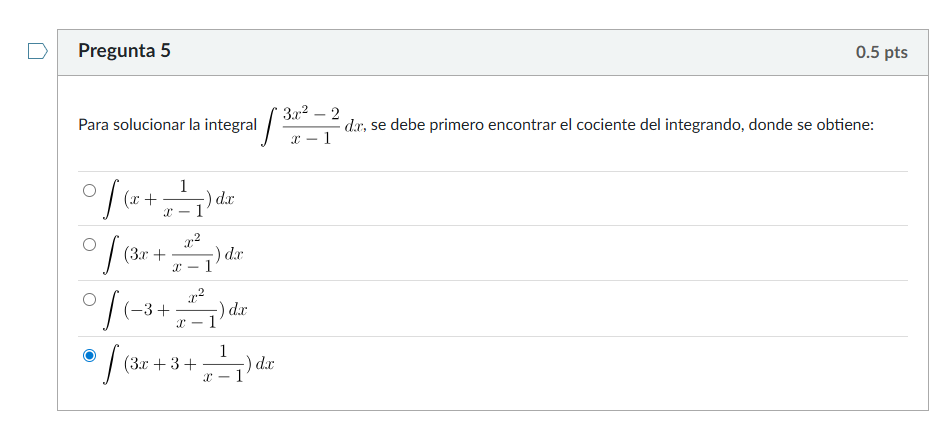Select the radio button for x + 1/(x−1)
Viewport: 951px width, 428px height.
[90, 190]
